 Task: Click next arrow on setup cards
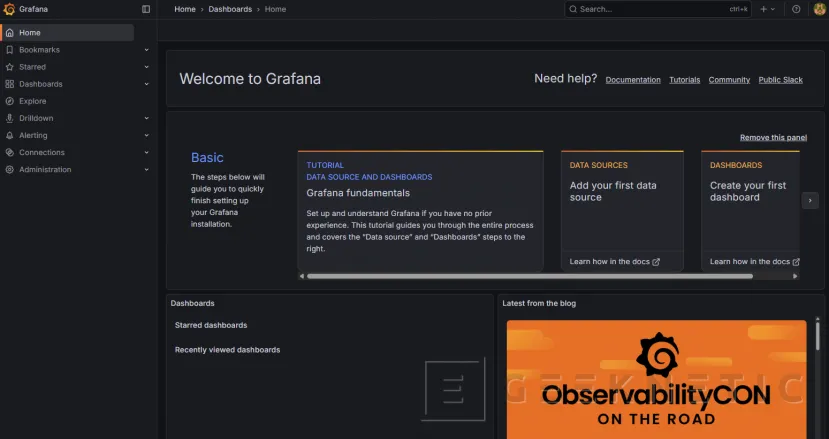[x=811, y=201]
